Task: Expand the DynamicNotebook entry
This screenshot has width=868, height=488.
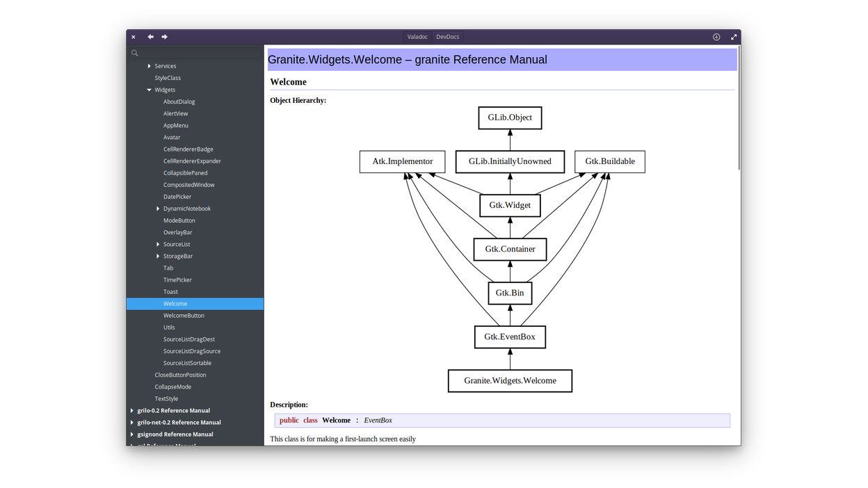Action: [158, 209]
